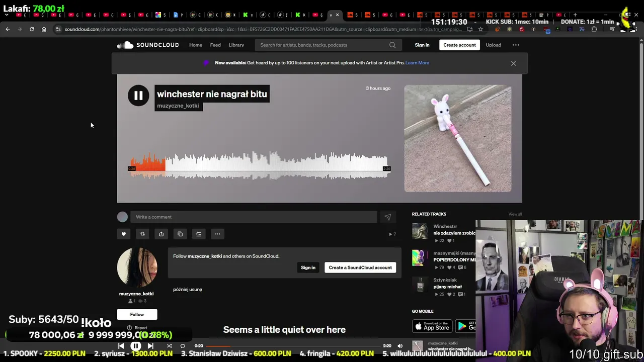Open the Feed tab
The height and width of the screenshot is (362, 644).
215,45
